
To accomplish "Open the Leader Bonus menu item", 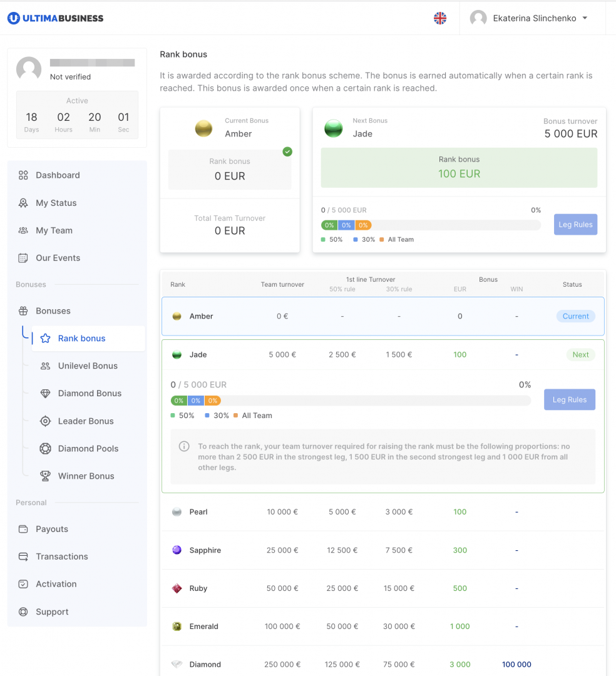I will pos(86,421).
